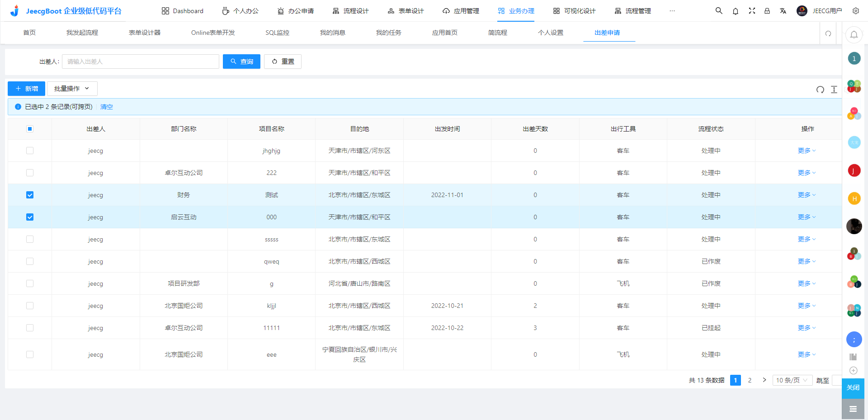
Task: Expand 更多 for eee row
Action: (807, 354)
